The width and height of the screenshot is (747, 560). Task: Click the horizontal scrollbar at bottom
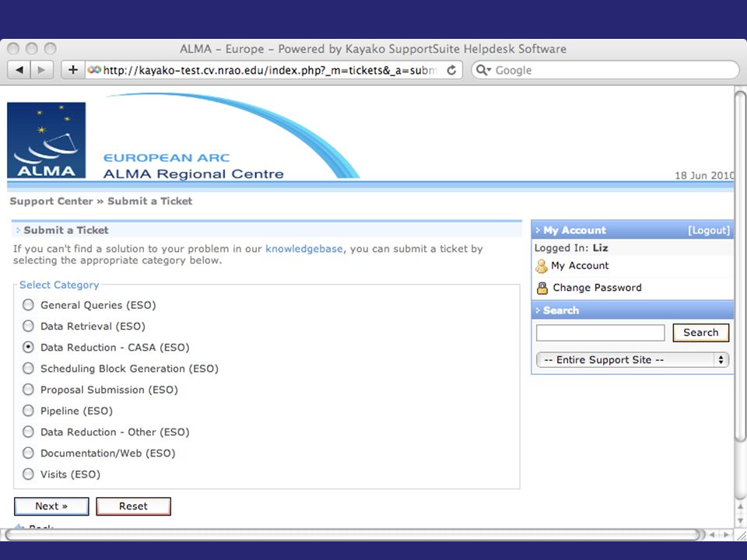click(352, 534)
